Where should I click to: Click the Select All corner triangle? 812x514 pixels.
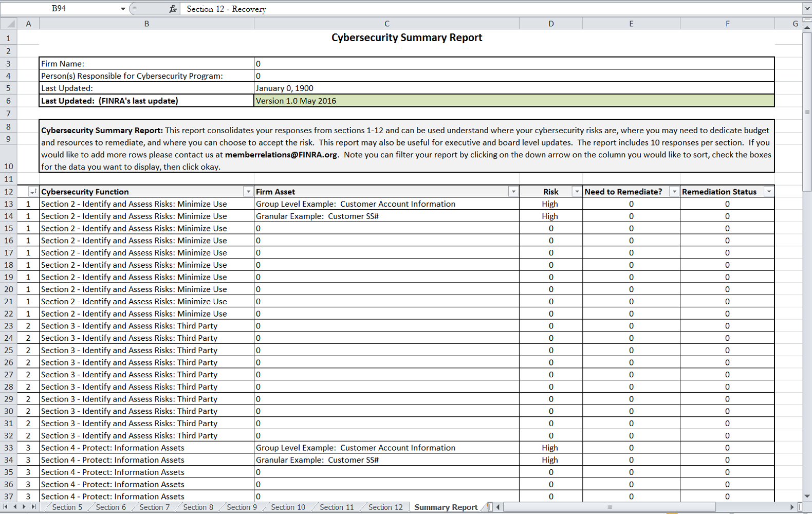(x=9, y=24)
